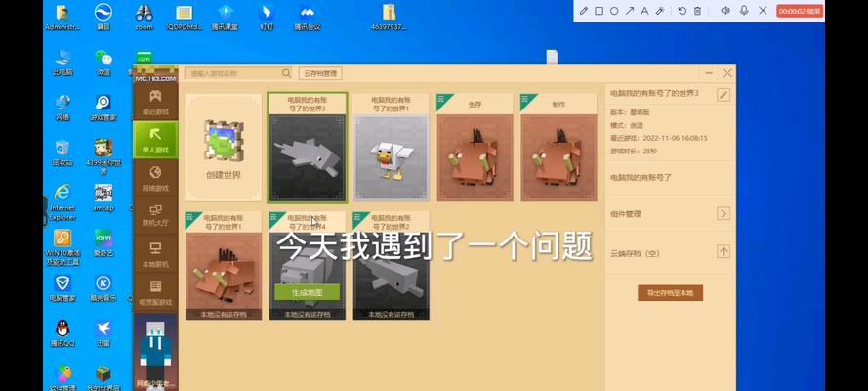Select the highlighter marker tool
This screenshot has width=868, height=391.
click(x=659, y=11)
